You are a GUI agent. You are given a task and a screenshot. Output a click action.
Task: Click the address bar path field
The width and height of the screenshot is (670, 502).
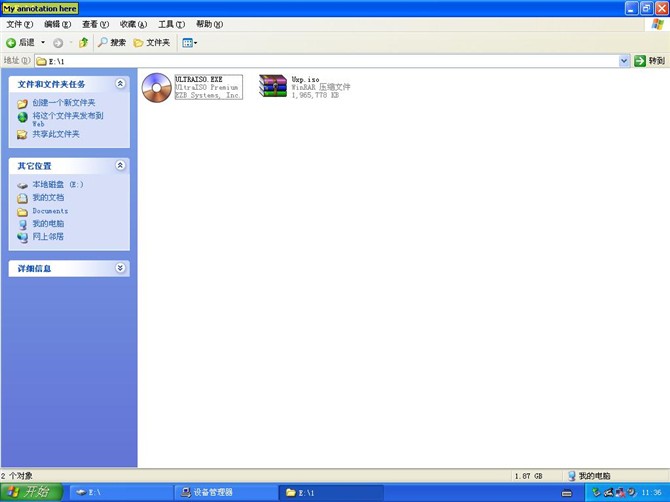(330, 61)
